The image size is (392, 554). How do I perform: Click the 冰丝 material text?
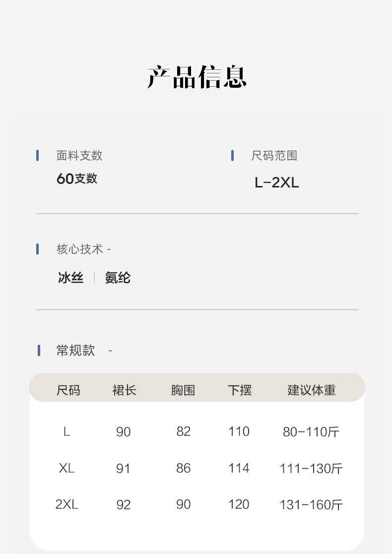pos(70,278)
